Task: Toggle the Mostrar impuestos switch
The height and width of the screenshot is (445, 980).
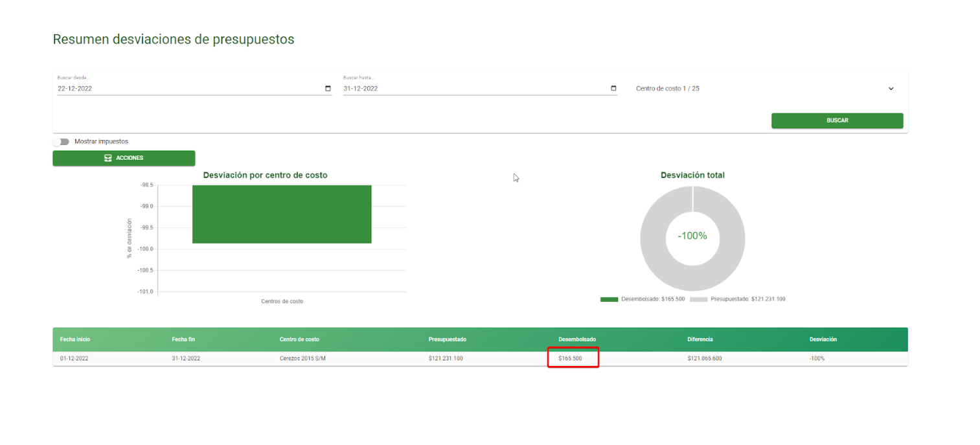Action: (62, 141)
